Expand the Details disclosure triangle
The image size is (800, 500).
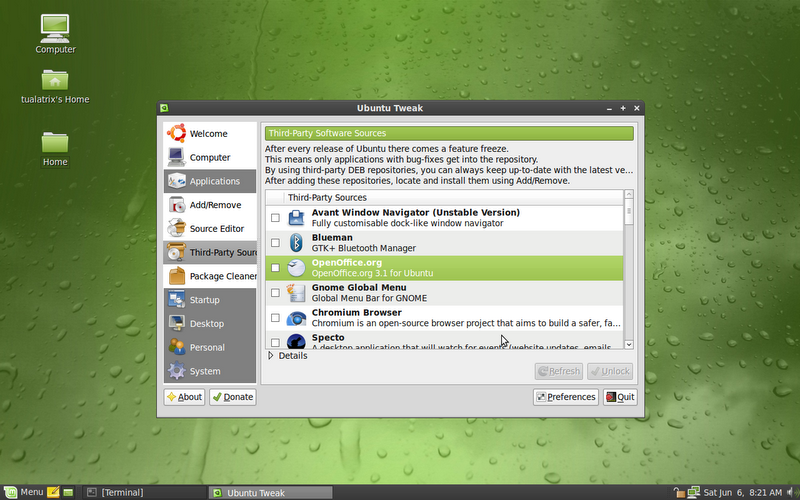pyautogui.click(x=271, y=356)
